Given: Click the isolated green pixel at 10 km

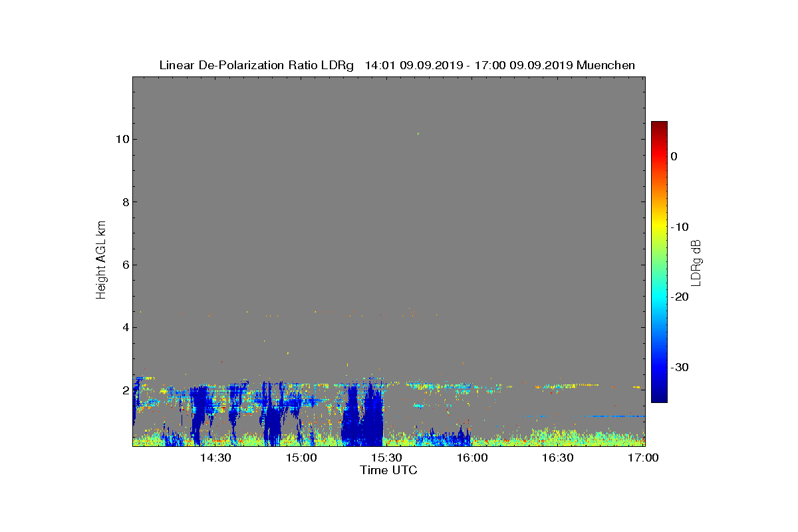Looking at the screenshot, I should pos(418,134).
